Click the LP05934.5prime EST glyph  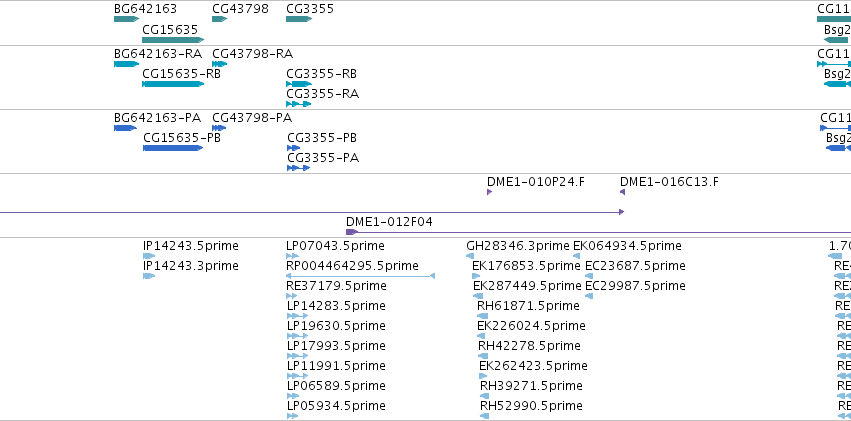[293, 416]
